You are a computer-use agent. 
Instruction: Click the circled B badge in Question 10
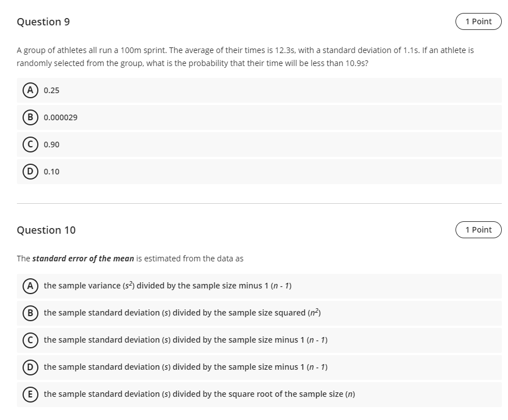30,313
